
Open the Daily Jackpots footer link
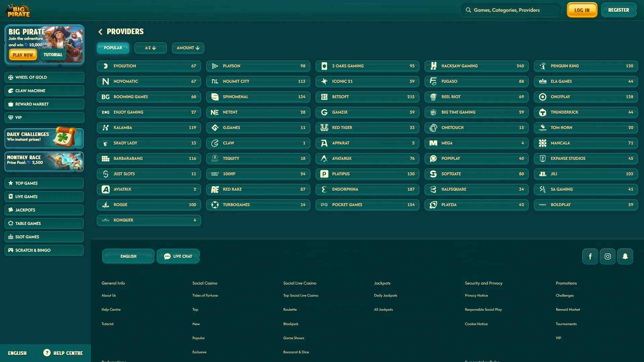(385, 296)
